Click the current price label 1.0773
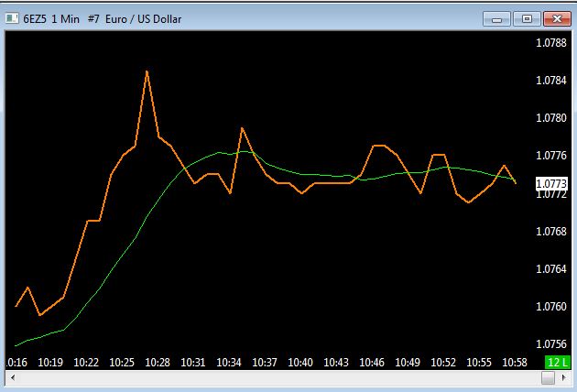 coord(551,184)
